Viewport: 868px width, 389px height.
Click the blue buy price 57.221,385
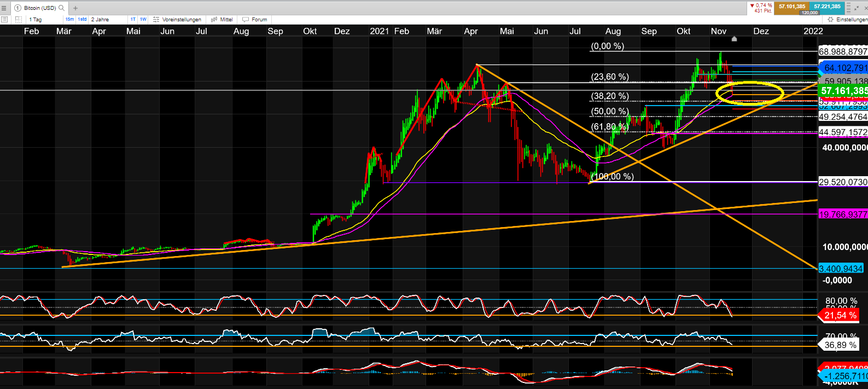pos(827,7)
